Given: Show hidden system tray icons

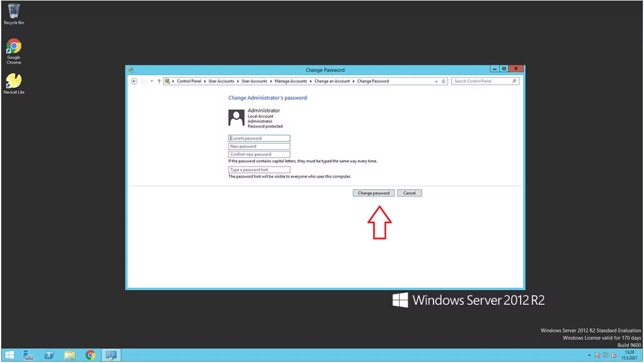Looking at the screenshot, I should click(589, 355).
